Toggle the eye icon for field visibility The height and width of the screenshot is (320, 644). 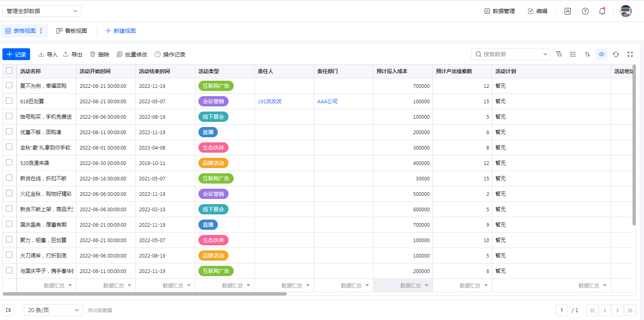[602, 54]
